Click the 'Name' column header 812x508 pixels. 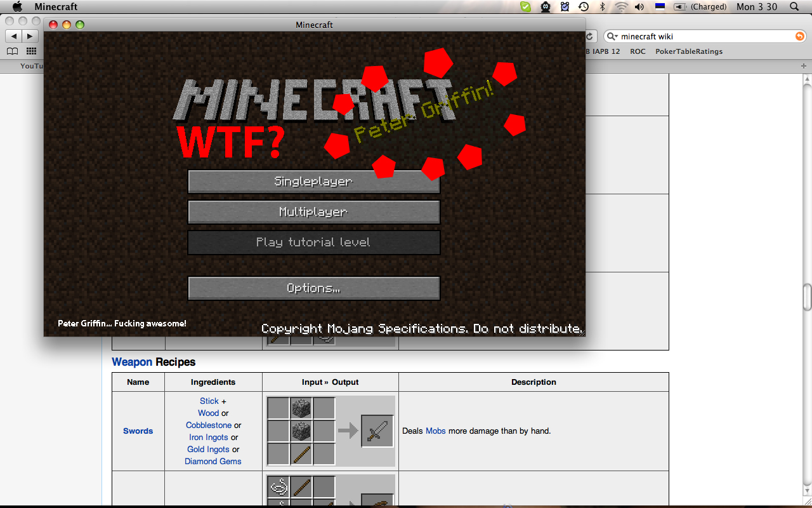click(x=138, y=382)
